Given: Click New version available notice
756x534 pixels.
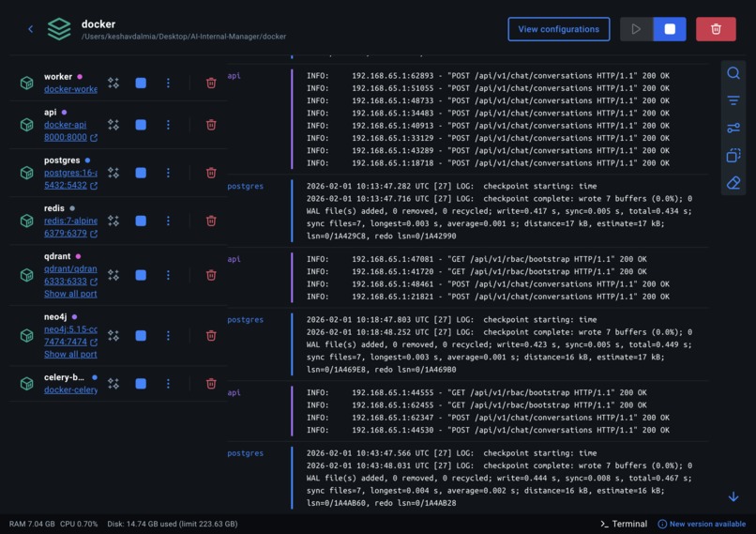Looking at the screenshot, I should (702, 524).
